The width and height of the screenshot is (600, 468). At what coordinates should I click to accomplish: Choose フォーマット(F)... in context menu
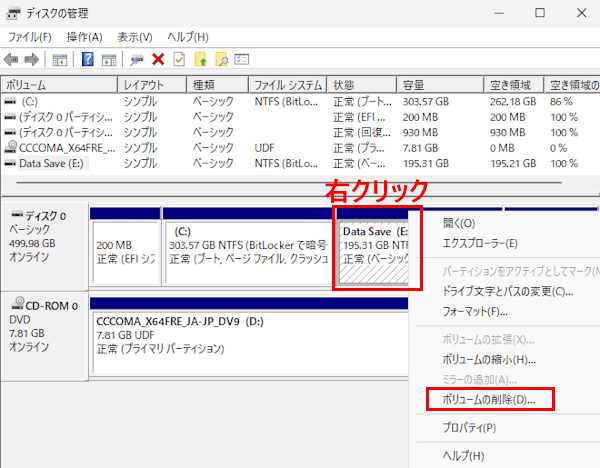click(475, 311)
